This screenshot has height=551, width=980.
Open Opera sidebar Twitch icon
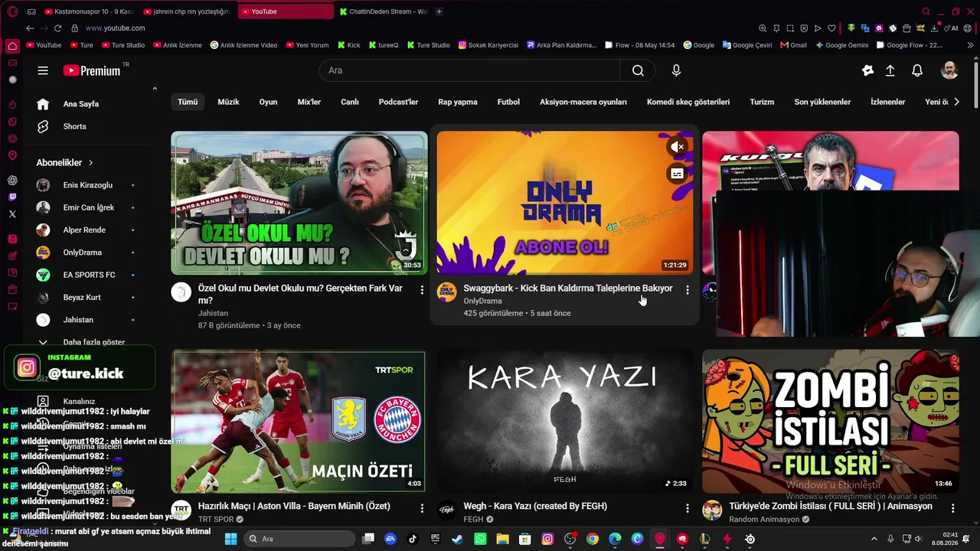point(12,197)
